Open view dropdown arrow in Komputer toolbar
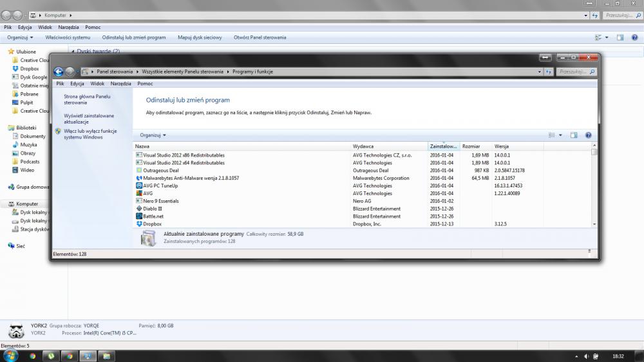The image size is (644, 362). (607, 37)
